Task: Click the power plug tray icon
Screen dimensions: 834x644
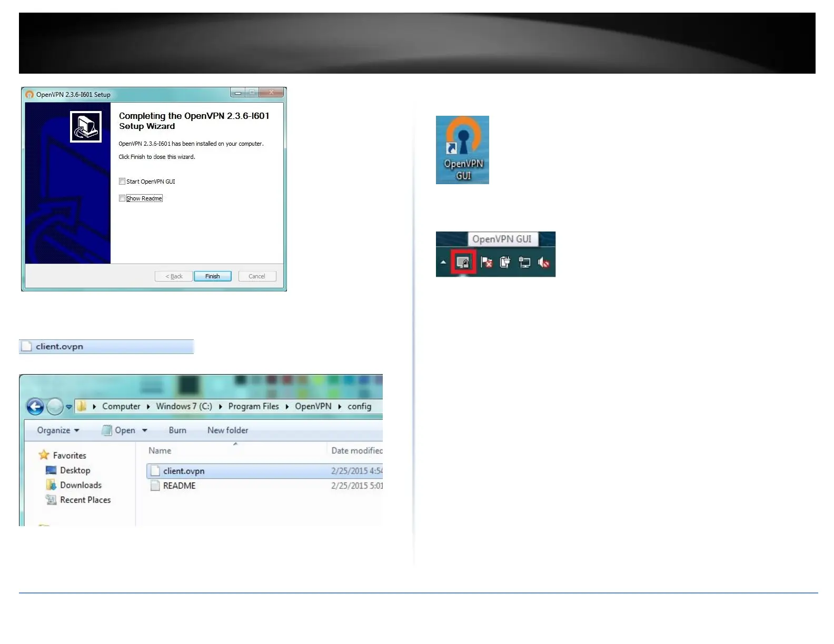Action: tap(505, 262)
